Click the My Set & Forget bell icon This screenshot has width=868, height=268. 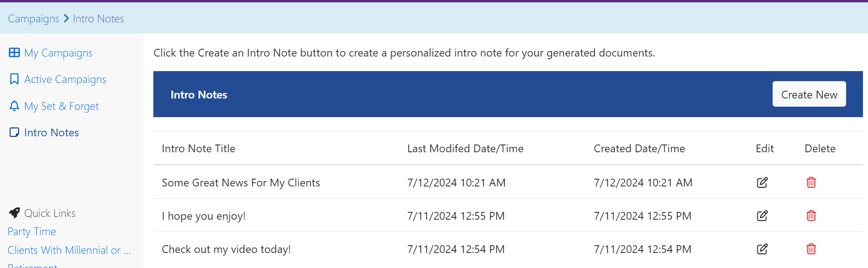[14, 106]
